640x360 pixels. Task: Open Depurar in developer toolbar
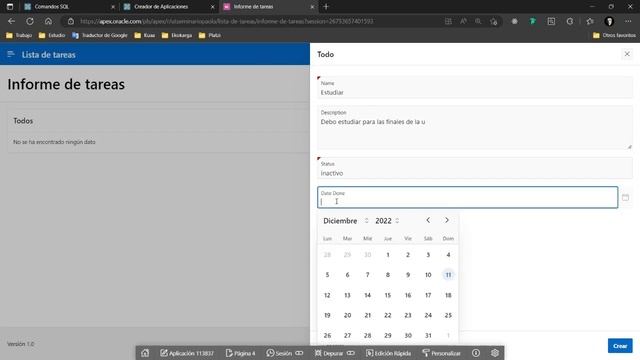tap(334, 353)
